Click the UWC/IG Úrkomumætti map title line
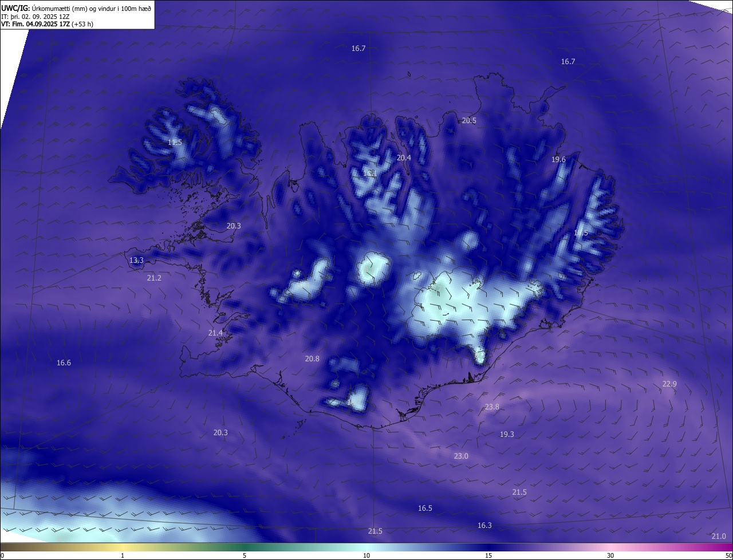 point(76,8)
